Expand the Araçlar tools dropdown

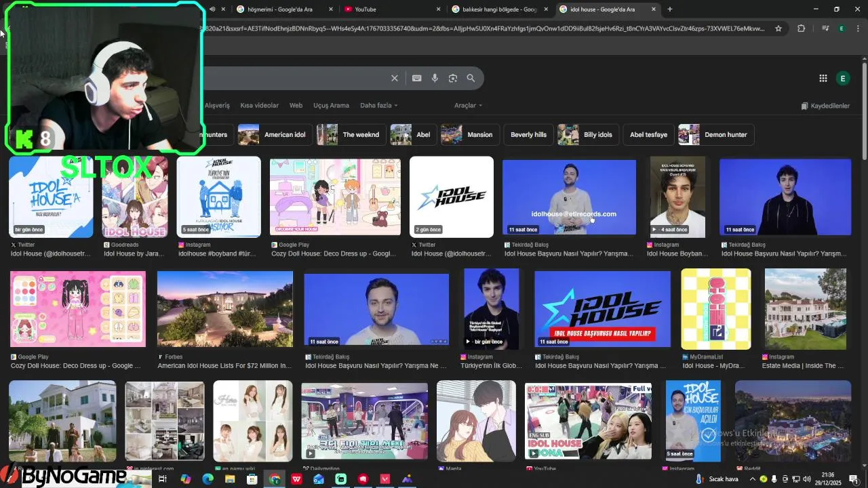point(468,106)
